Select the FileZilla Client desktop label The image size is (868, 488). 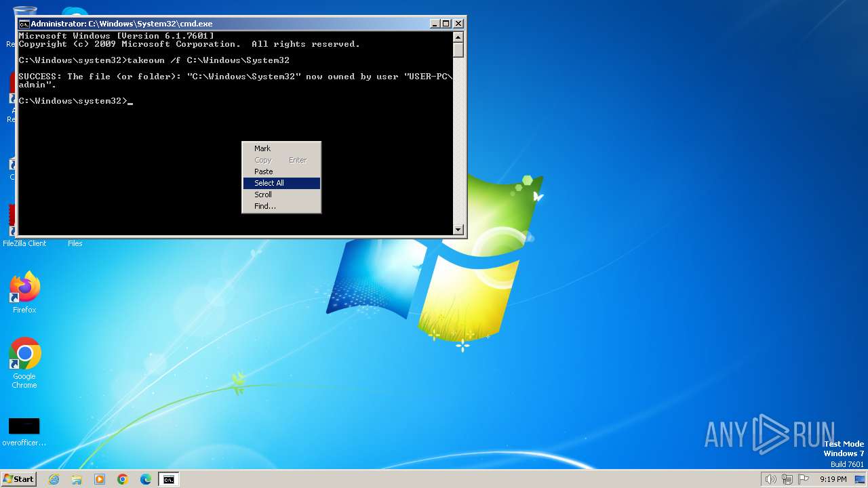point(24,243)
